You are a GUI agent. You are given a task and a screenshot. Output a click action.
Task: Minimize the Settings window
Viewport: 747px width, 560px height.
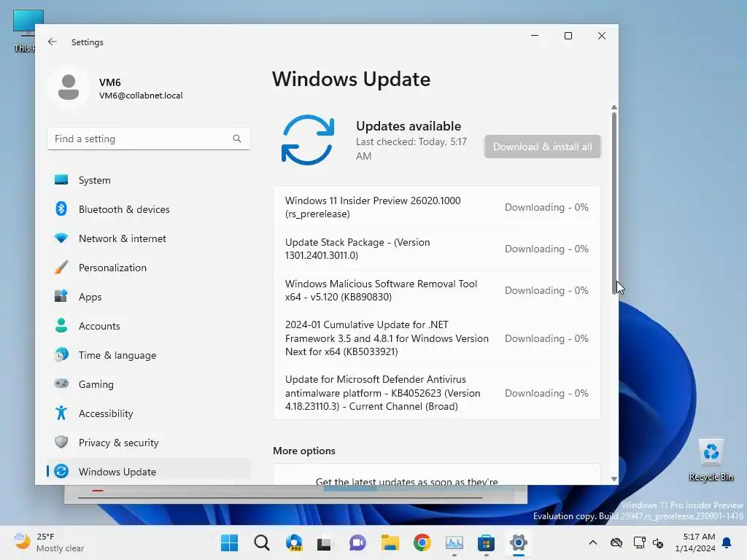(x=535, y=36)
